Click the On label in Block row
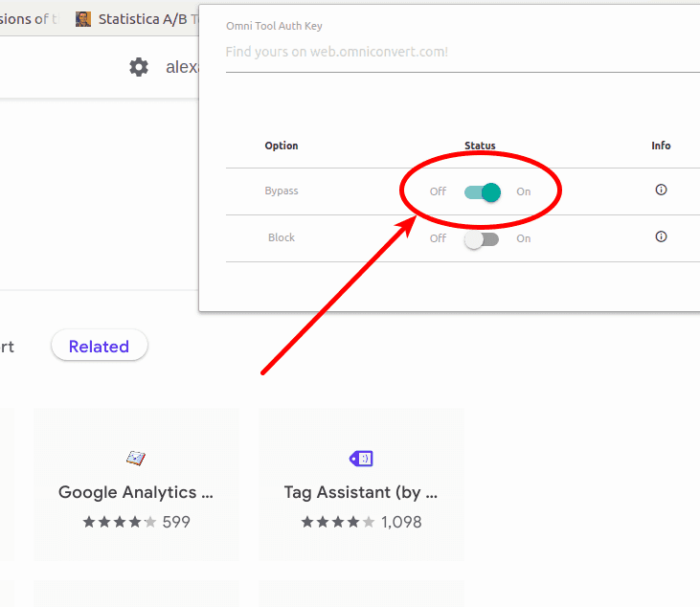Screen dimensions: 700x607 click(523, 238)
